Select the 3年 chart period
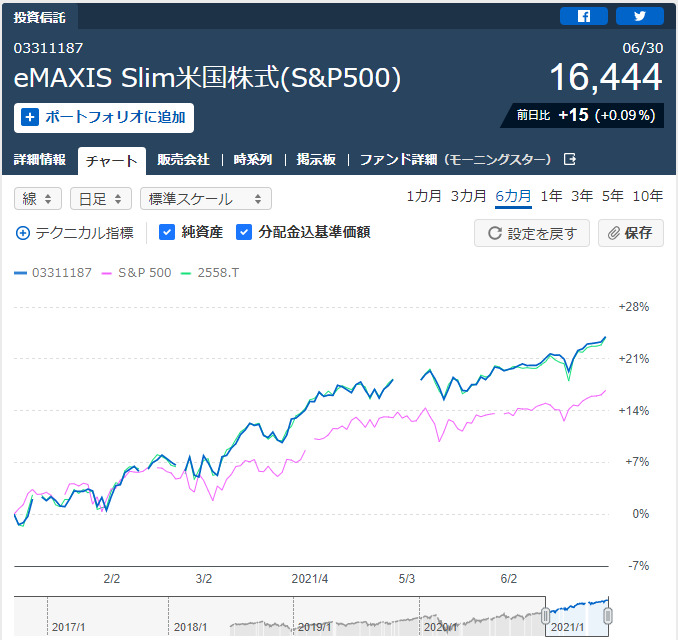This screenshot has width=678, height=640. 582,196
